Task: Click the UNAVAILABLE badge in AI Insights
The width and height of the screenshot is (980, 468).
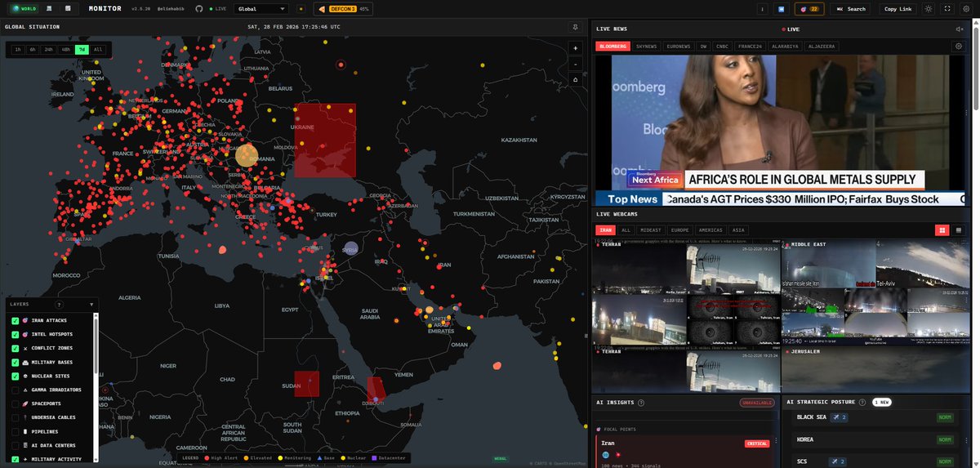Action: coord(757,403)
